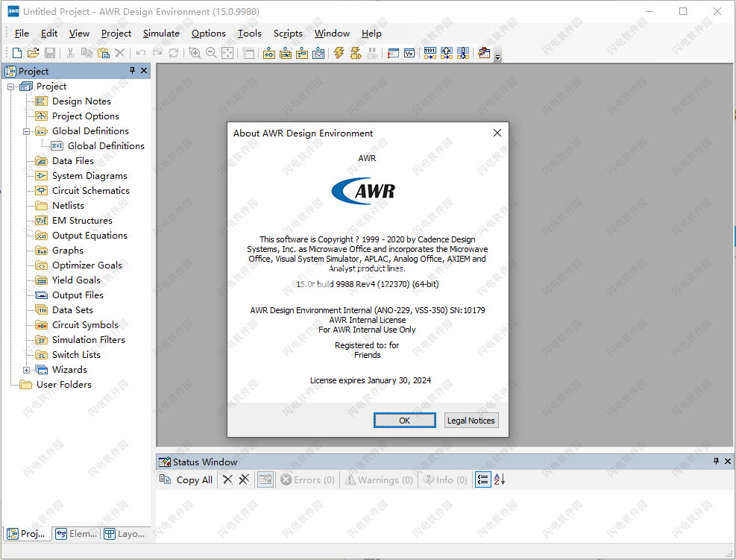
Task: Collapse the Global Definitions folder node
Action: (26, 131)
